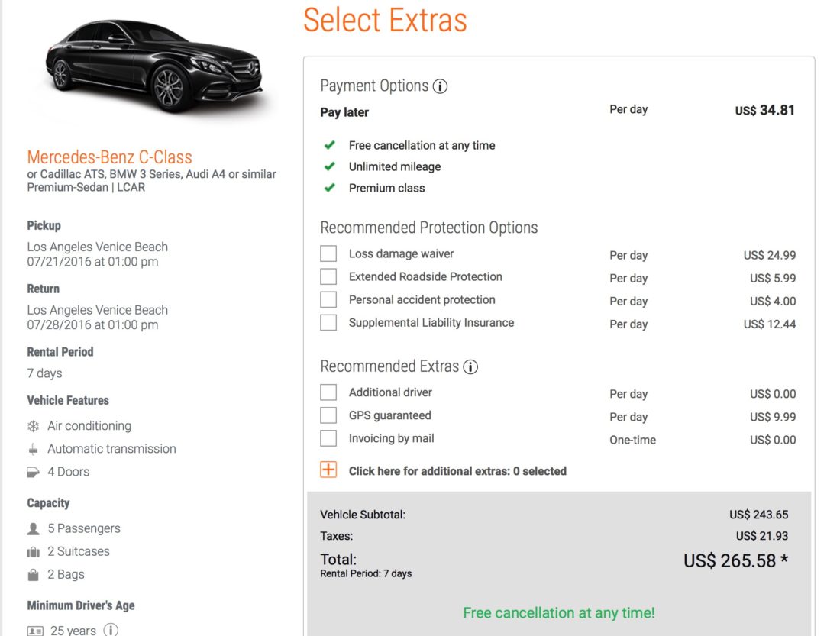Click the automatic transmission gear icon
Viewport: 840px width, 636px height.
pos(34,449)
